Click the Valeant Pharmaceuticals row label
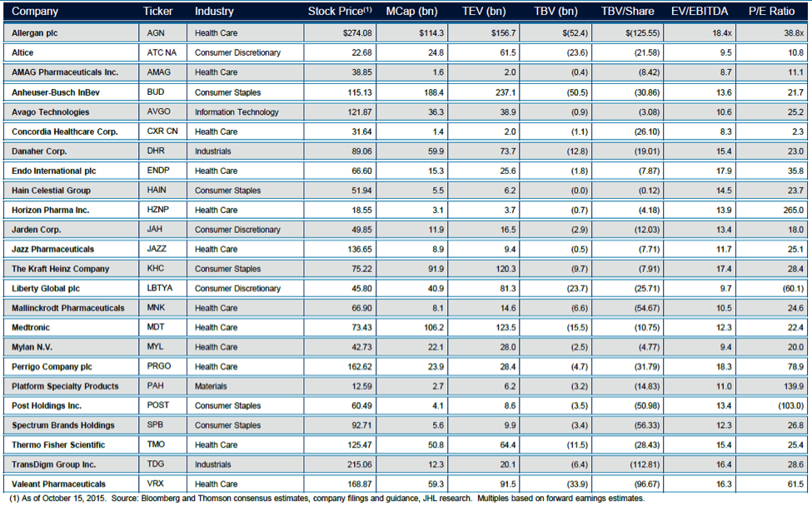Image resolution: width=812 pixels, height=506 pixels. pyautogui.click(x=58, y=484)
